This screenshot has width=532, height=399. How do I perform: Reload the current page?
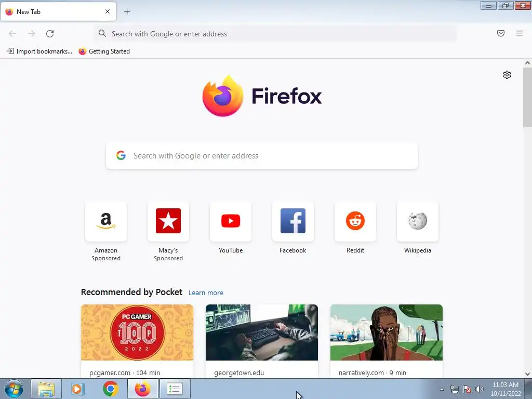(50, 34)
